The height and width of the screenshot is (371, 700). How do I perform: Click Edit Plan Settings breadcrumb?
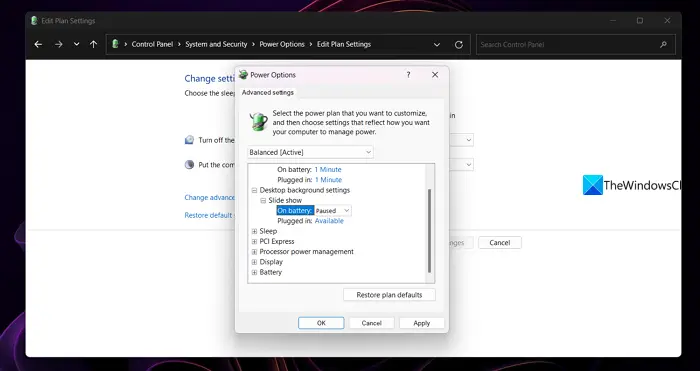344,44
